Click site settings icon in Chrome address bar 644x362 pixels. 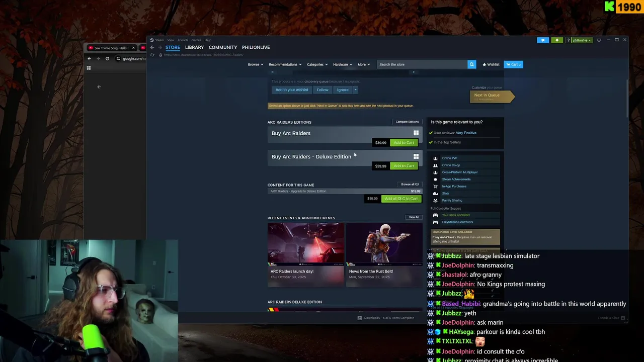click(x=118, y=59)
